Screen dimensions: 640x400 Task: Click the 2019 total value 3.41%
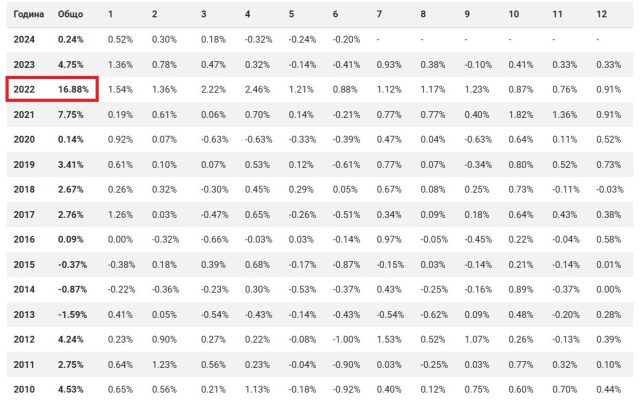pos(71,164)
